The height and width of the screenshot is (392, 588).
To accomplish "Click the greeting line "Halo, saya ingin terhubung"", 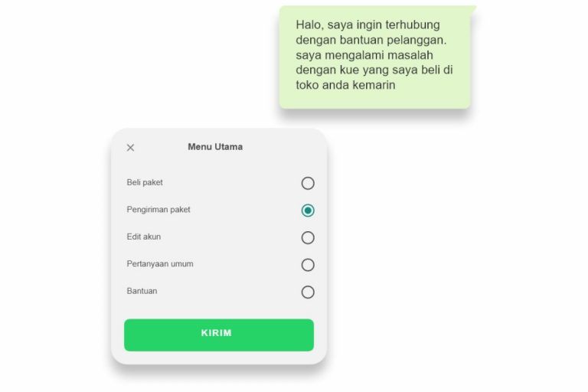I will [367, 25].
